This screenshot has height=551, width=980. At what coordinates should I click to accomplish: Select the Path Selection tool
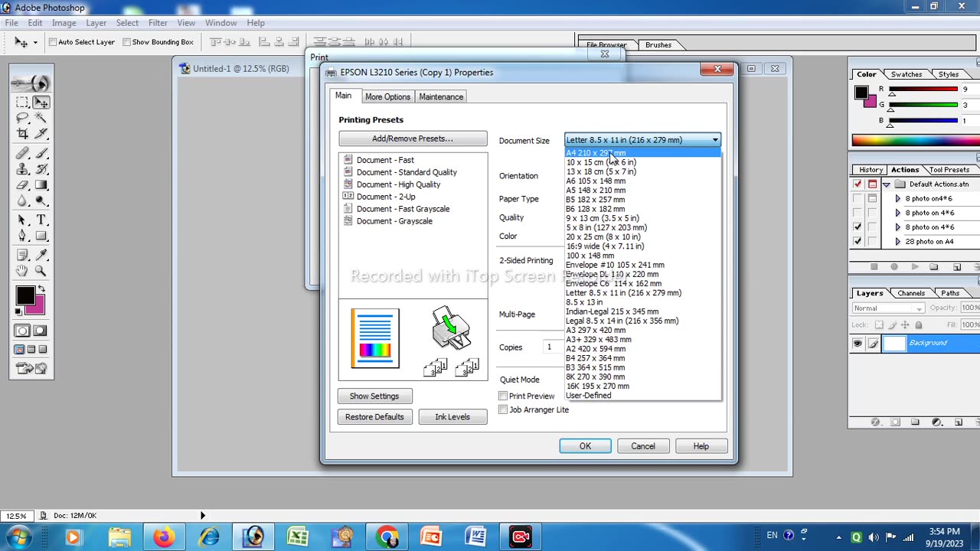tap(22, 220)
